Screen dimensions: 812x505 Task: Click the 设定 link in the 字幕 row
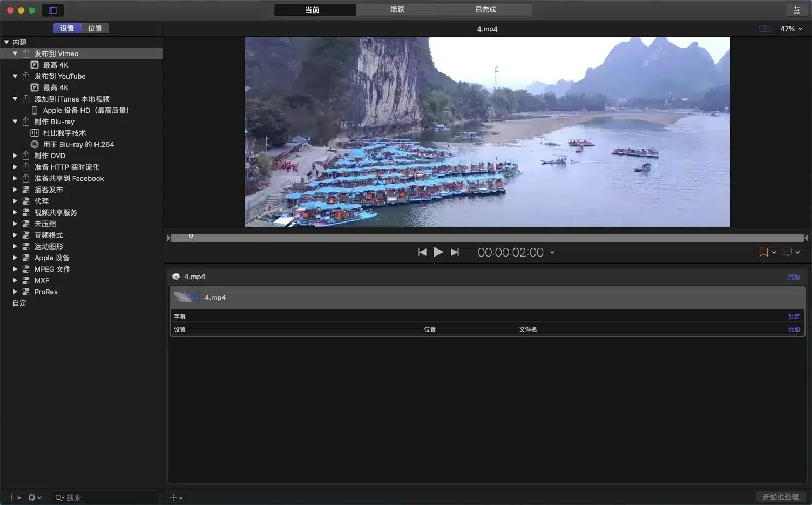(793, 317)
